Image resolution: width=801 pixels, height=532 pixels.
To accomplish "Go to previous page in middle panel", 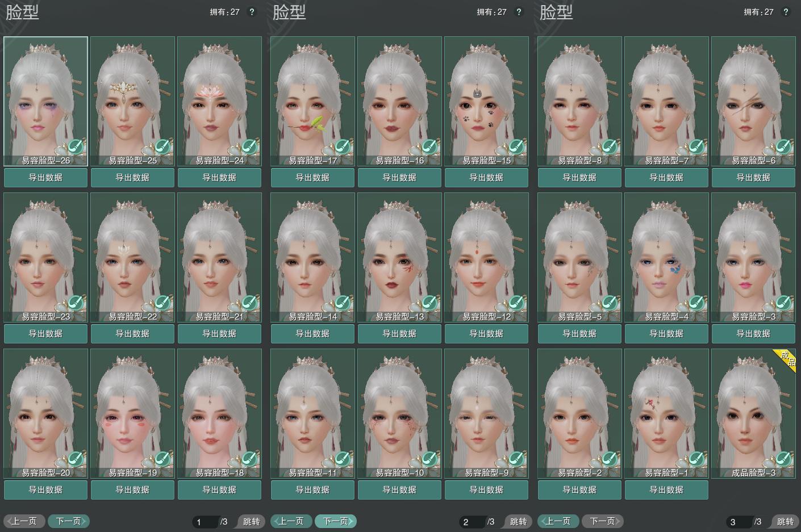I will pos(291,521).
